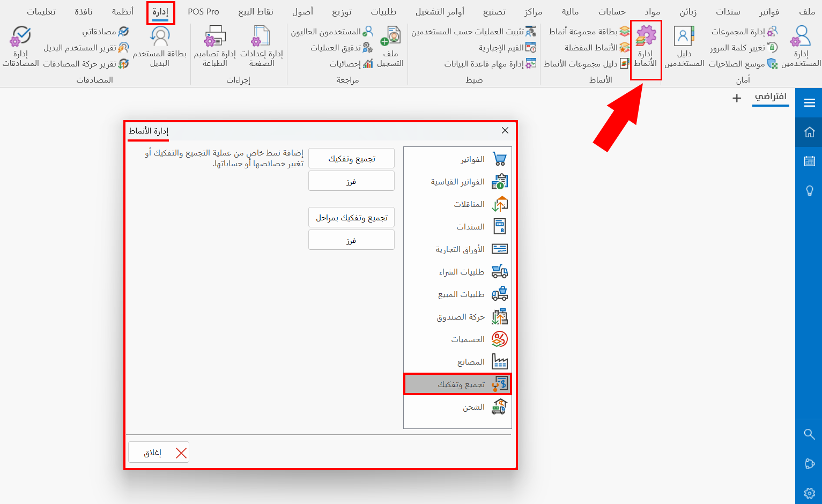Image resolution: width=822 pixels, height=504 pixels.
Task: Open search in the sidebar
Action: coord(810,434)
